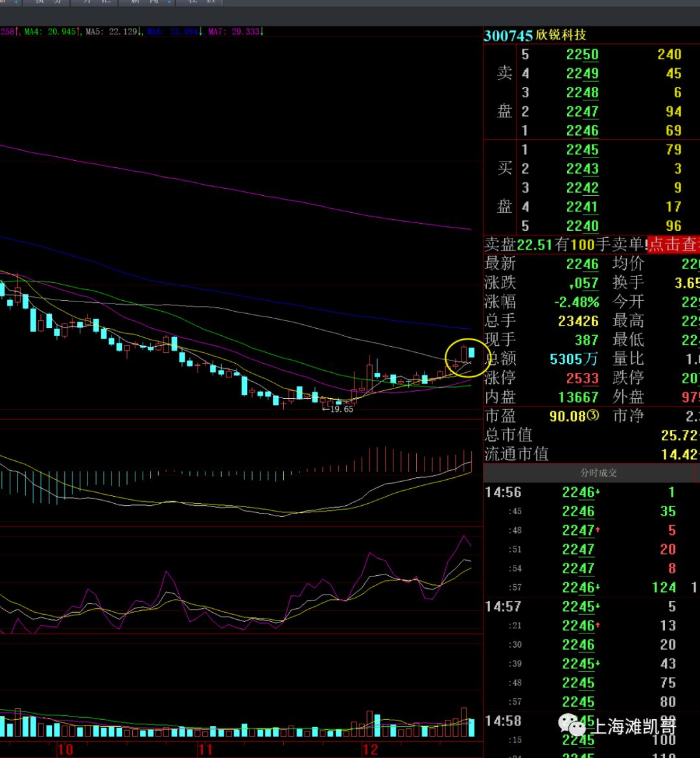
Task: Click the month 12 axis marker
Action: click(370, 750)
